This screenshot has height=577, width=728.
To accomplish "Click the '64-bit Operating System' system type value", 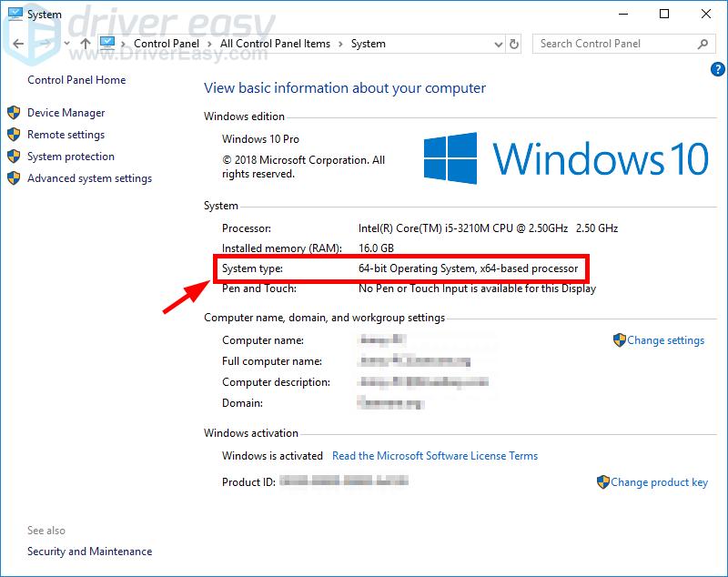I will pyautogui.click(x=468, y=268).
